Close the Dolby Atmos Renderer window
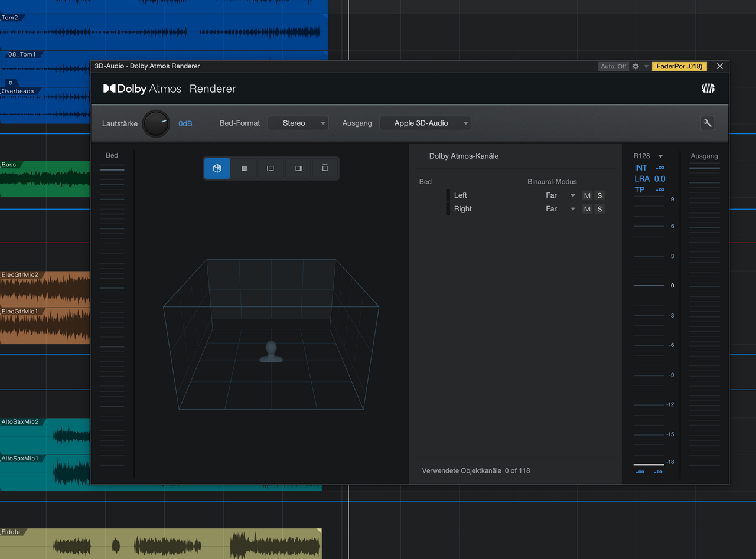Viewport: 756px width, 559px height. (719, 66)
